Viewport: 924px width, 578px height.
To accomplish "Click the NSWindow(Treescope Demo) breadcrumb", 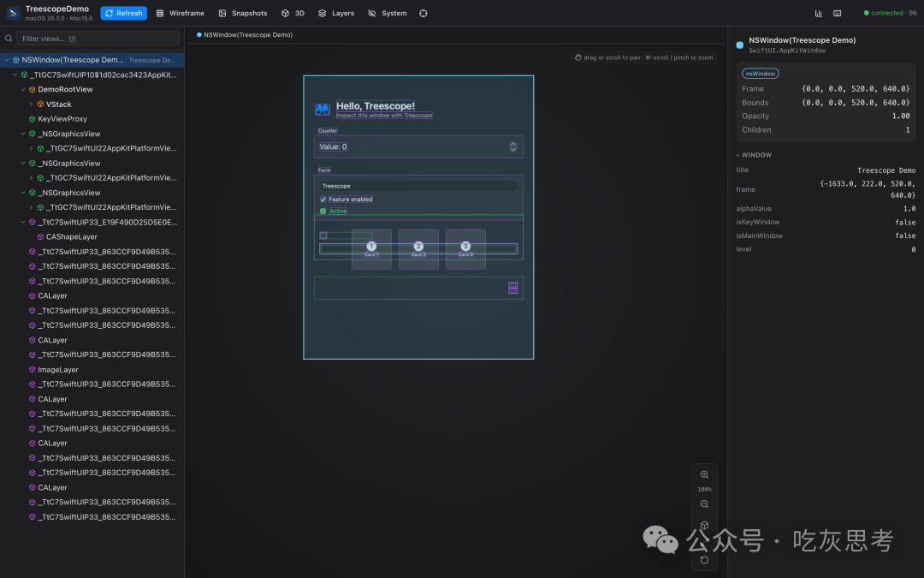I will (x=245, y=35).
